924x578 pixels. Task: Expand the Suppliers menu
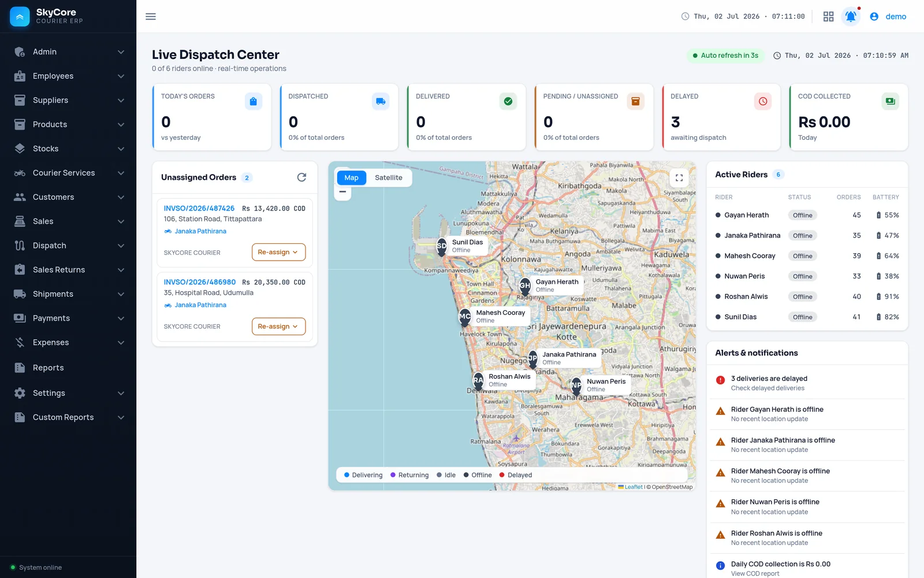tap(68, 101)
